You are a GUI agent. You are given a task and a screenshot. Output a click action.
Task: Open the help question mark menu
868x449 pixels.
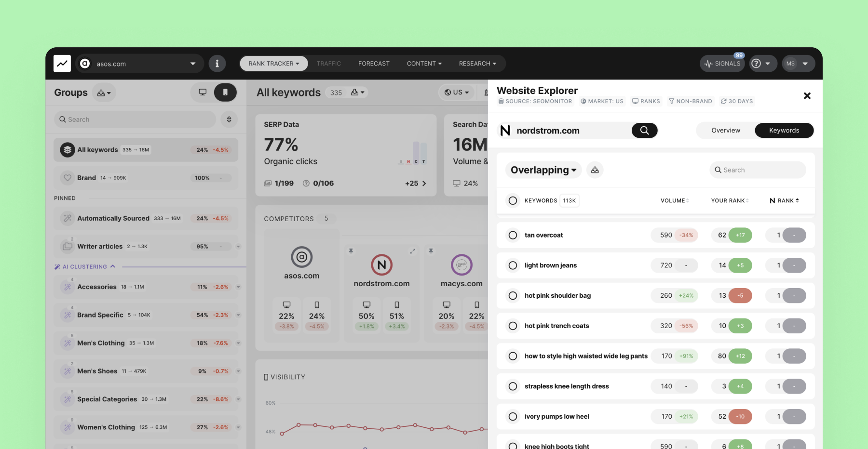(762, 63)
